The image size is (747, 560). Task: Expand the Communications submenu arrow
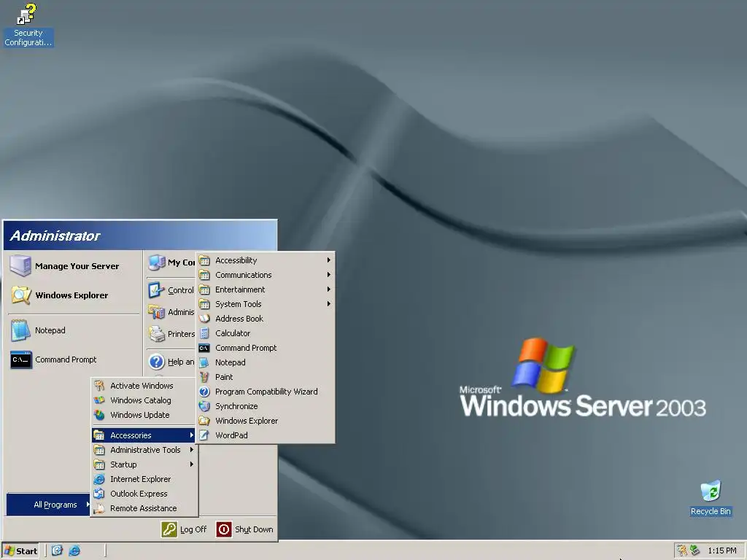(329, 275)
